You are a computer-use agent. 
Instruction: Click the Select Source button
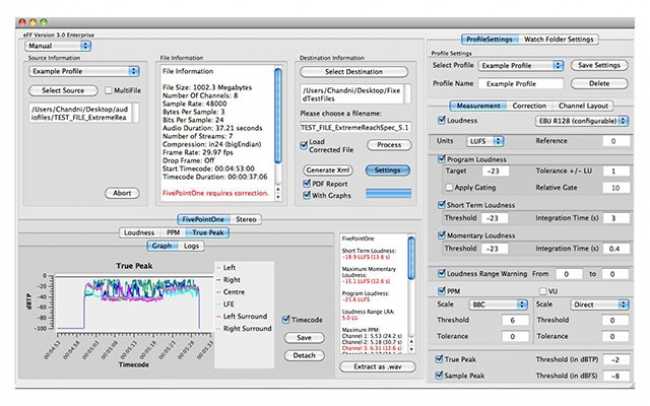click(63, 90)
